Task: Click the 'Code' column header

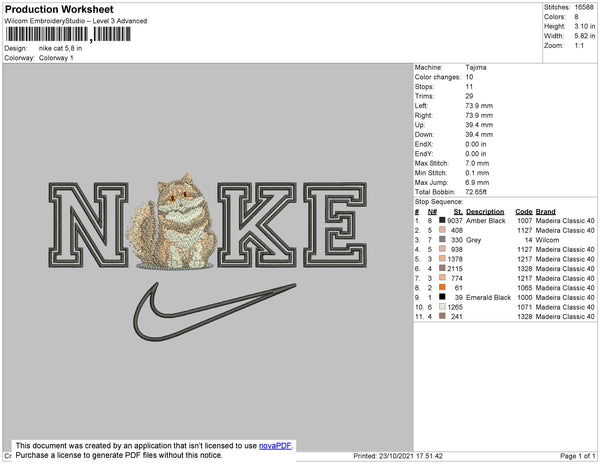Action: (524, 212)
